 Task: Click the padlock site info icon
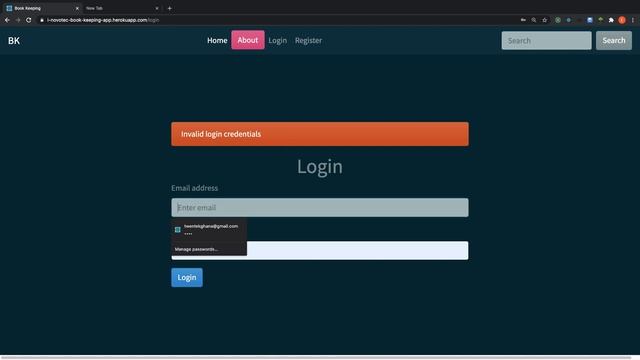pyautogui.click(x=42, y=20)
